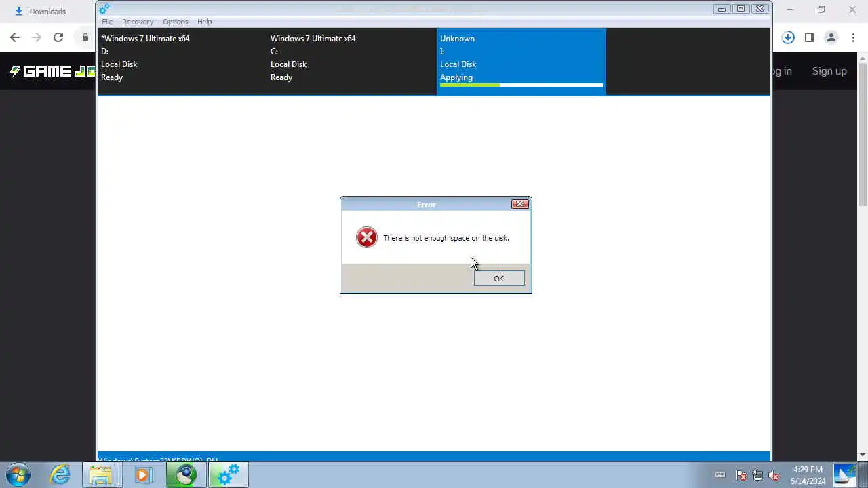Switch to the gear app on the taskbar
Image resolution: width=868 pixels, height=488 pixels.
click(x=229, y=474)
